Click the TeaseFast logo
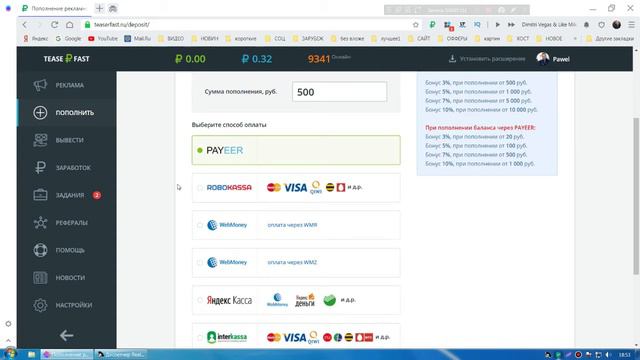 click(x=67, y=59)
